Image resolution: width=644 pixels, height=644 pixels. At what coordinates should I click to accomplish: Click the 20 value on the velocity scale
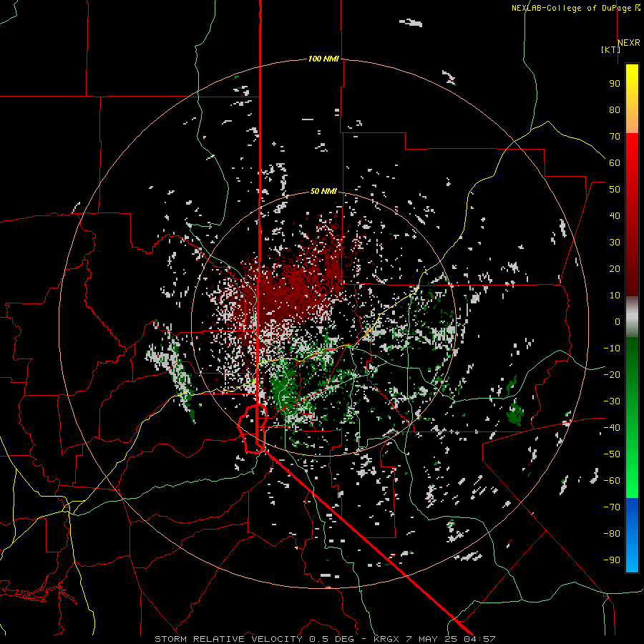click(x=615, y=268)
